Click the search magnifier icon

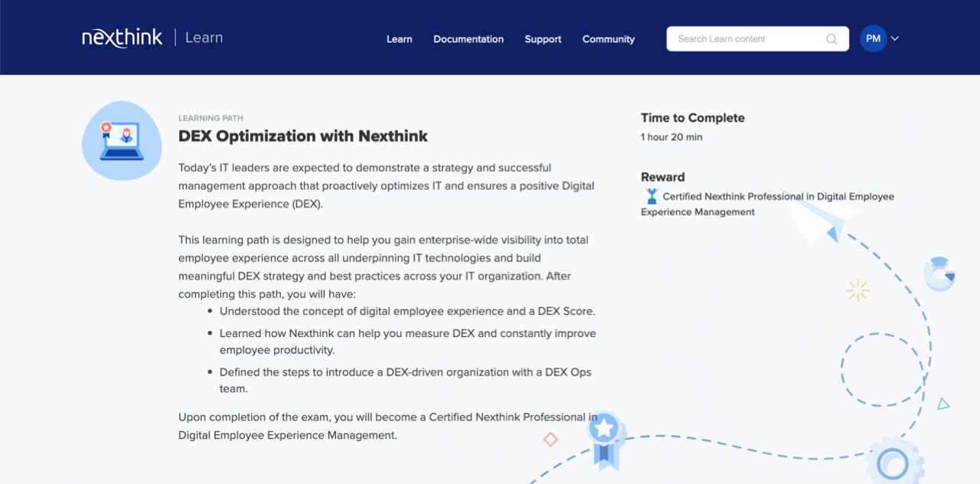(x=831, y=38)
